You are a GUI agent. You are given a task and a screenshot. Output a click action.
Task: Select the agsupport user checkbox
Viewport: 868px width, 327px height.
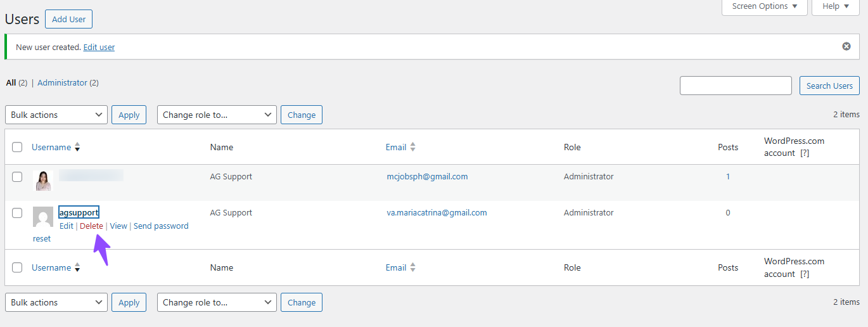click(17, 213)
